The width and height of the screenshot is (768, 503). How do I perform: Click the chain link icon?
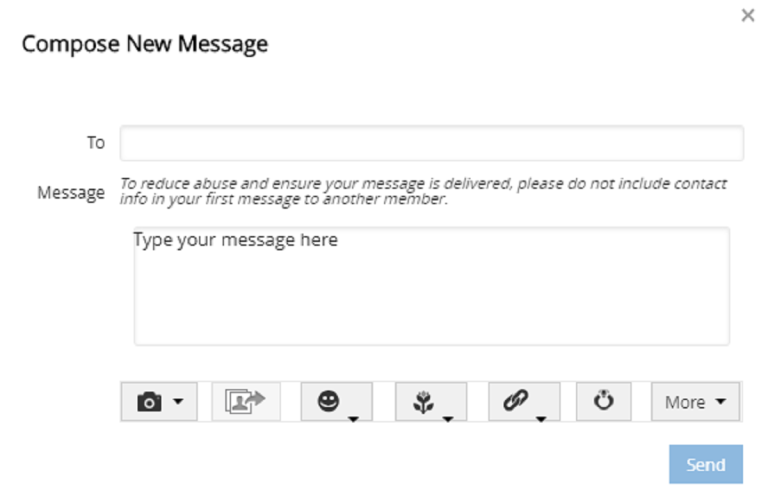click(515, 400)
